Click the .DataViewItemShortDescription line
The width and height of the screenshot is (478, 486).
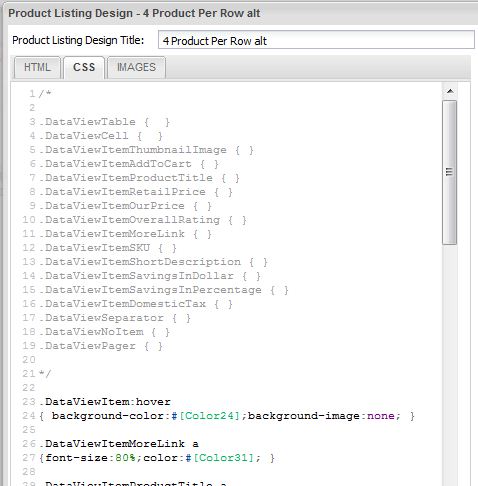(153, 262)
